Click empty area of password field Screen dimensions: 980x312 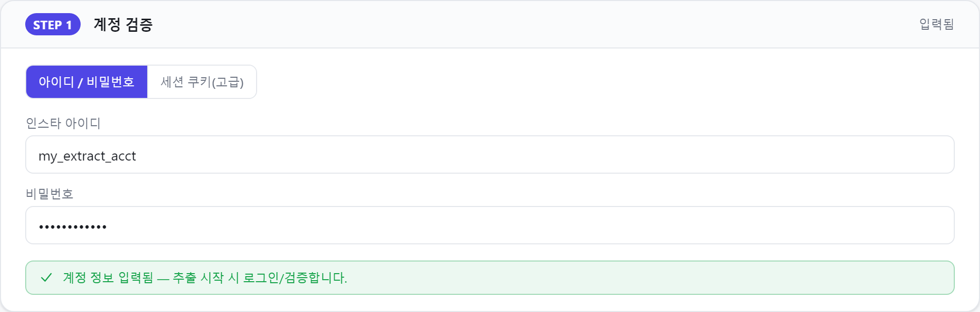pyautogui.click(x=529, y=225)
